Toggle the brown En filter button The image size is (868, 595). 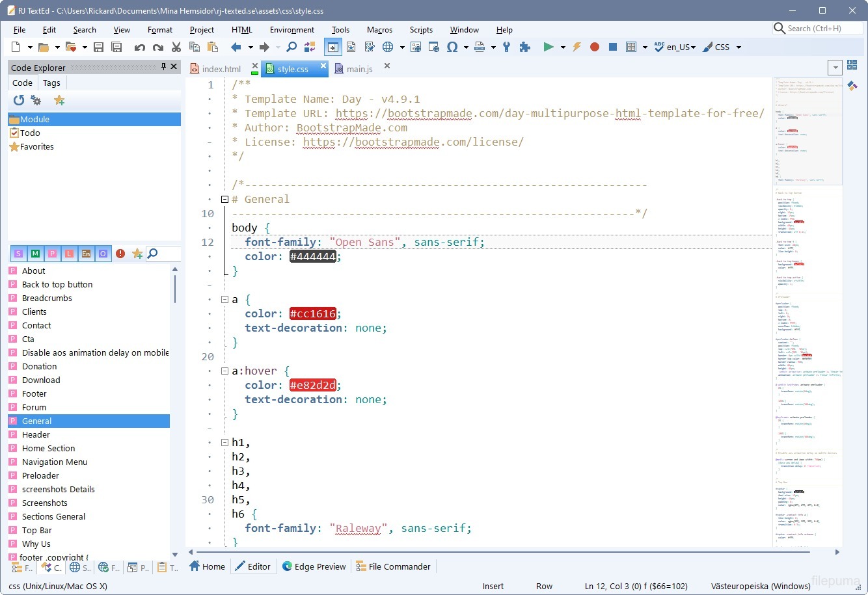click(x=86, y=254)
